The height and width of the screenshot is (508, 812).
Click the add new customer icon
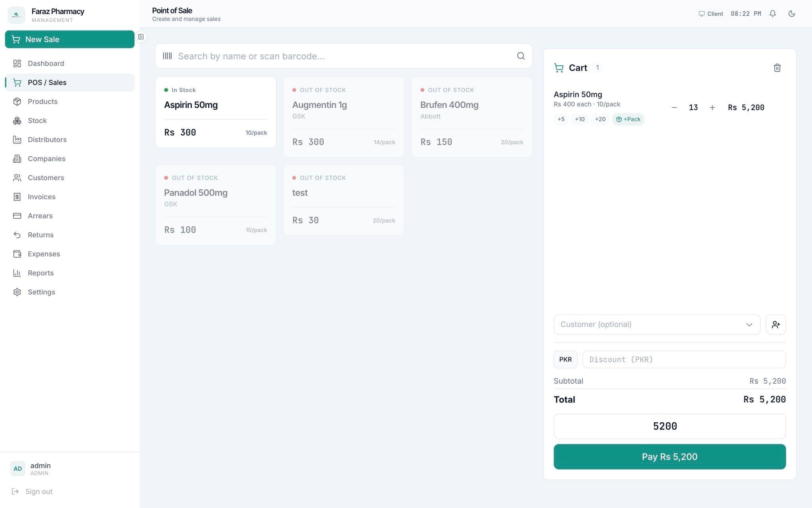click(x=776, y=325)
